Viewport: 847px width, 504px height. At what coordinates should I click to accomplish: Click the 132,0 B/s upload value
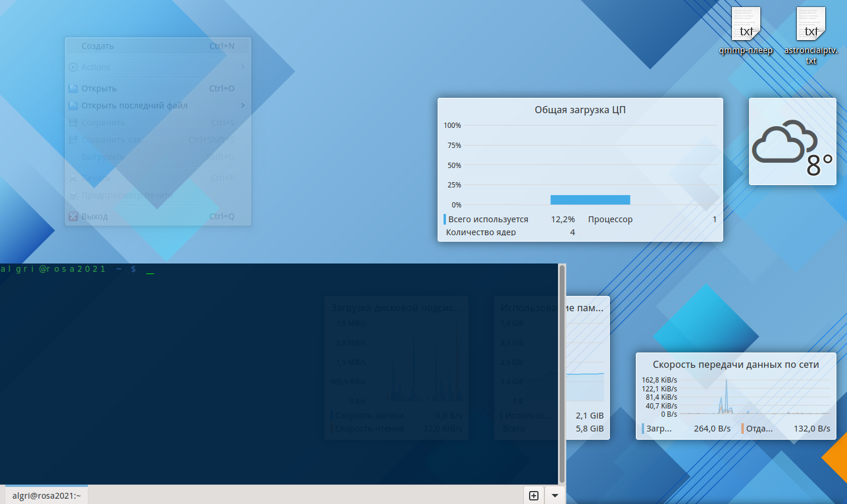(812, 429)
